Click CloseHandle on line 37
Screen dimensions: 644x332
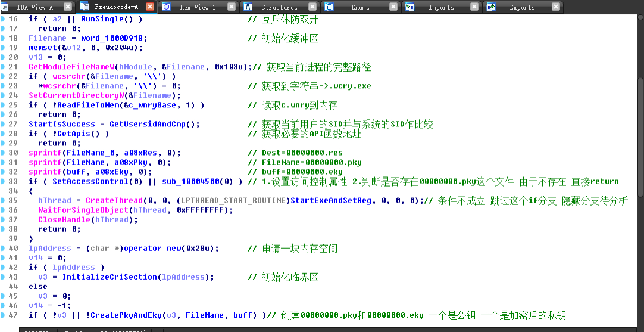64,220
